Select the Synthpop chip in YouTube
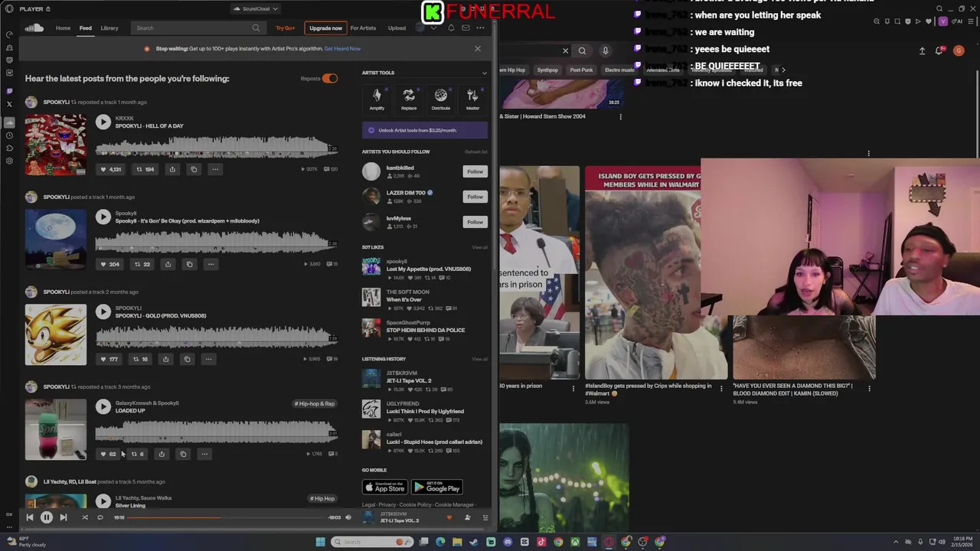This screenshot has height=551, width=980. pyautogui.click(x=547, y=70)
